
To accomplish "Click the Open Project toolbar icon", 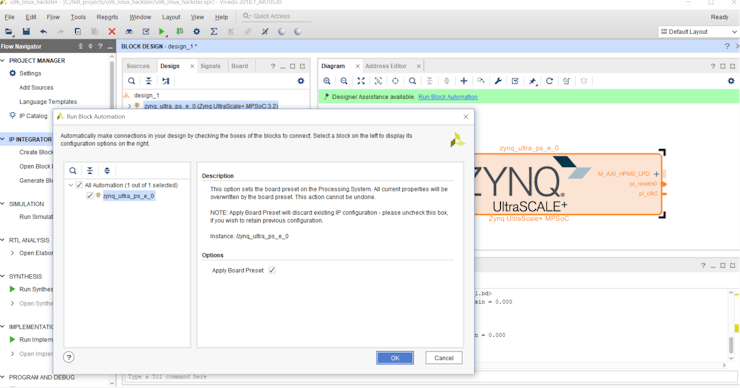I will click(x=8, y=32).
